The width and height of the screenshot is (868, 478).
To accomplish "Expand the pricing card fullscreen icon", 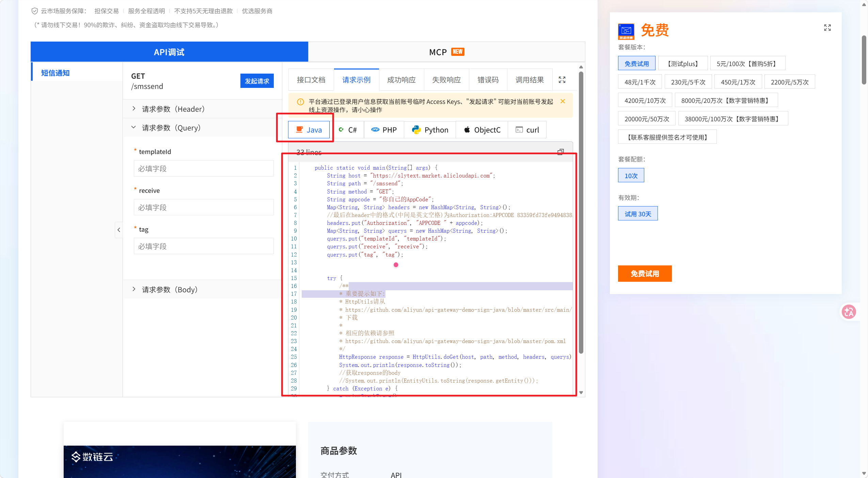I will (827, 28).
